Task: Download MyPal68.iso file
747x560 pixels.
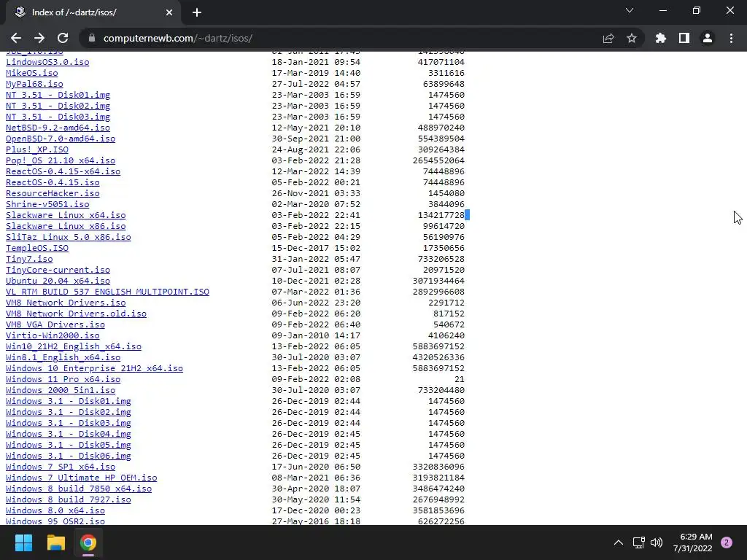Action: [x=34, y=84]
